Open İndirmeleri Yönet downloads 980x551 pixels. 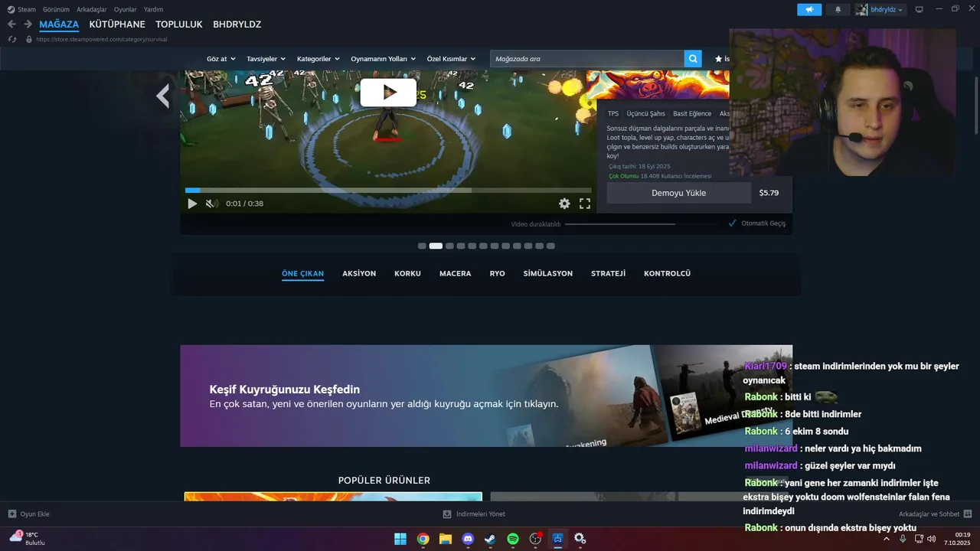tap(474, 514)
